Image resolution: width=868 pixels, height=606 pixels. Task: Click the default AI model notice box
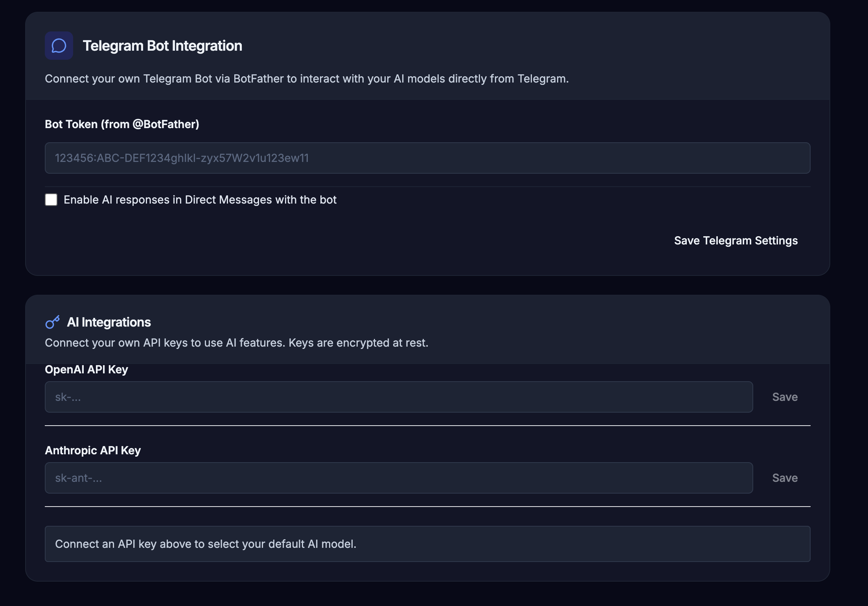point(427,544)
